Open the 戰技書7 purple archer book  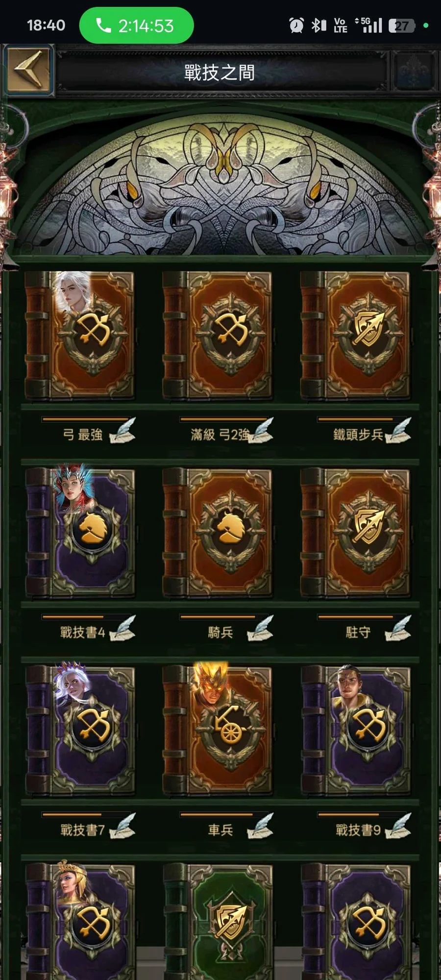[80, 730]
